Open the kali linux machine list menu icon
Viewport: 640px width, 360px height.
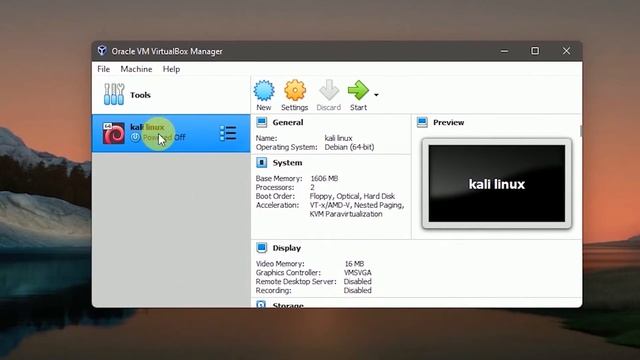(228, 133)
